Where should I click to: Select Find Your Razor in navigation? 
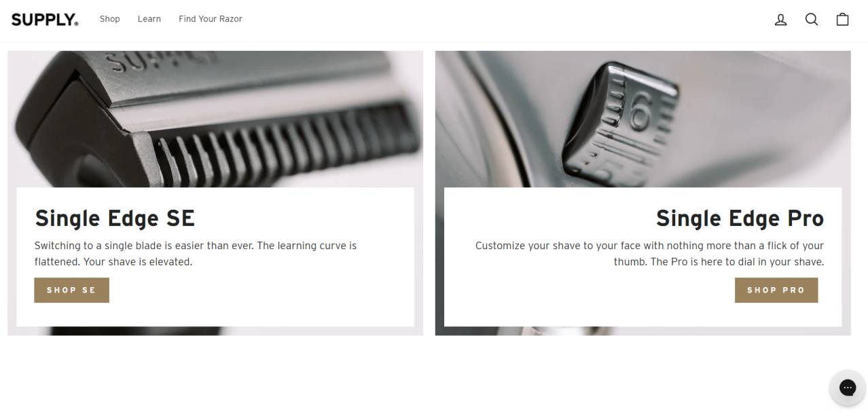[210, 19]
